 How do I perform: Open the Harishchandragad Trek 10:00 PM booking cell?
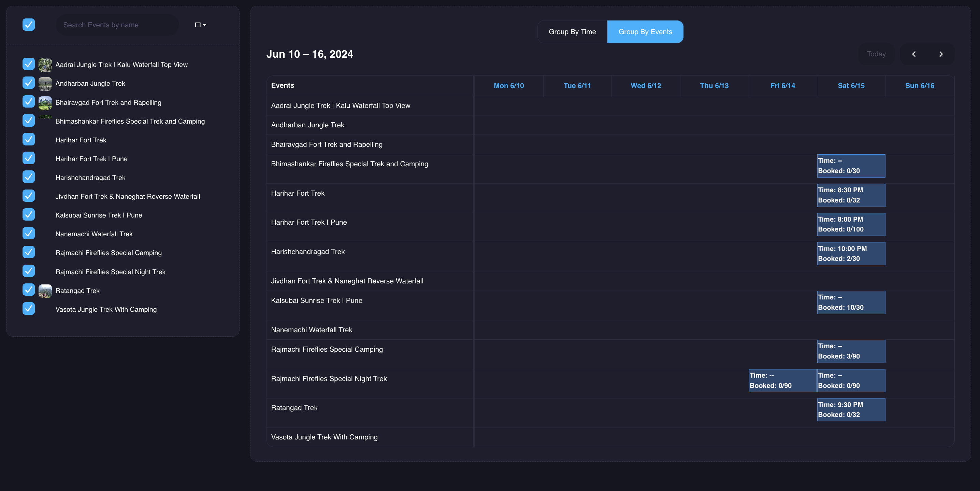[851, 253]
